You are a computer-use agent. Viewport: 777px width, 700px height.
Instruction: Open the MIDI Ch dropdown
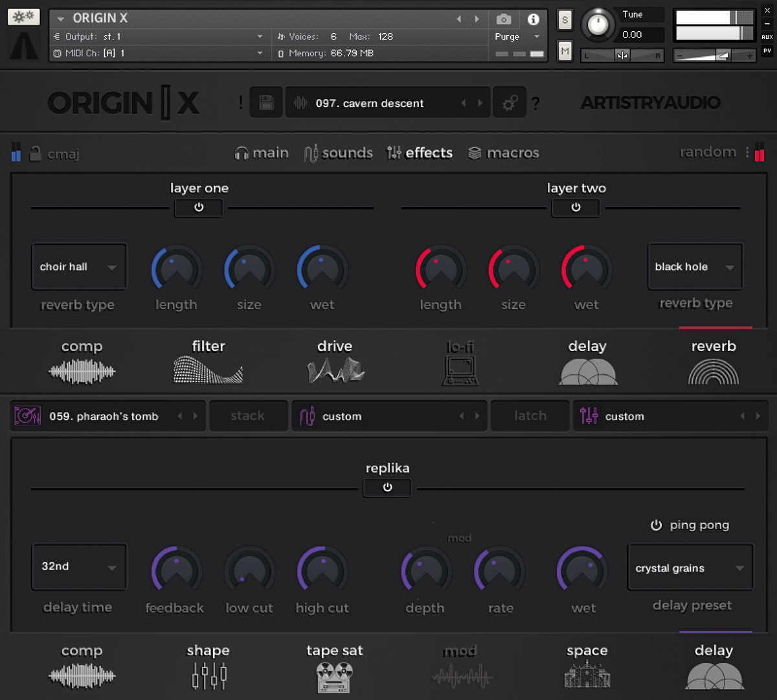pyautogui.click(x=158, y=53)
